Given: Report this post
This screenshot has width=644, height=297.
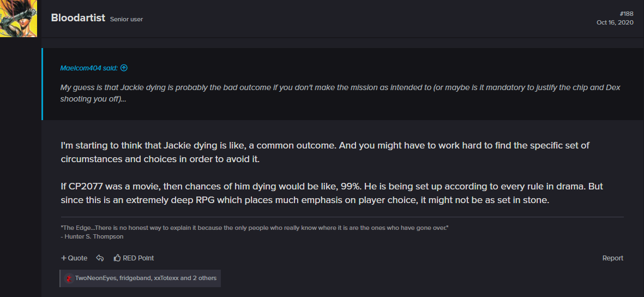Looking at the screenshot, I should pos(613,258).
